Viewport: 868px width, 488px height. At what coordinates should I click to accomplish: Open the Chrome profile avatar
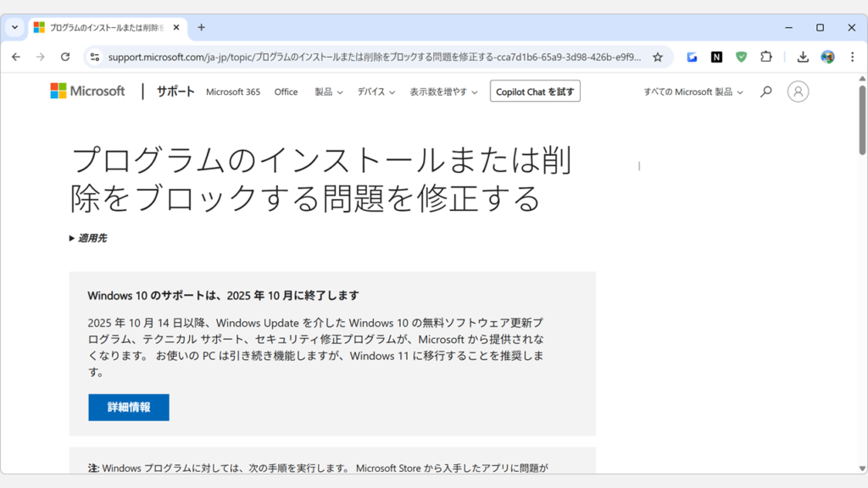pyautogui.click(x=827, y=57)
